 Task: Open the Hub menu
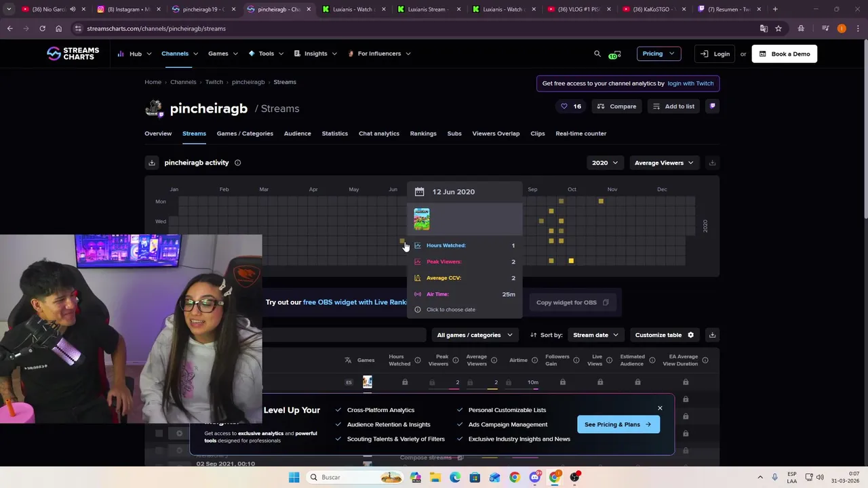point(134,54)
